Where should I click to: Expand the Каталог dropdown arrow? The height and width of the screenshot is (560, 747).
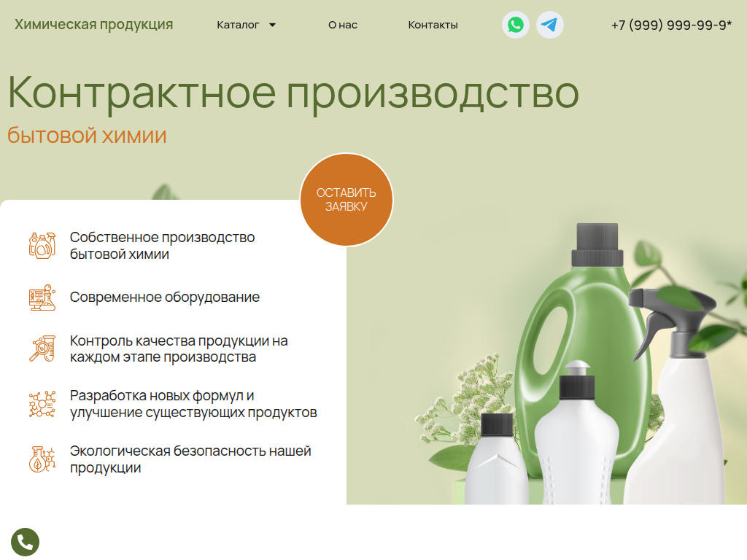(273, 24)
